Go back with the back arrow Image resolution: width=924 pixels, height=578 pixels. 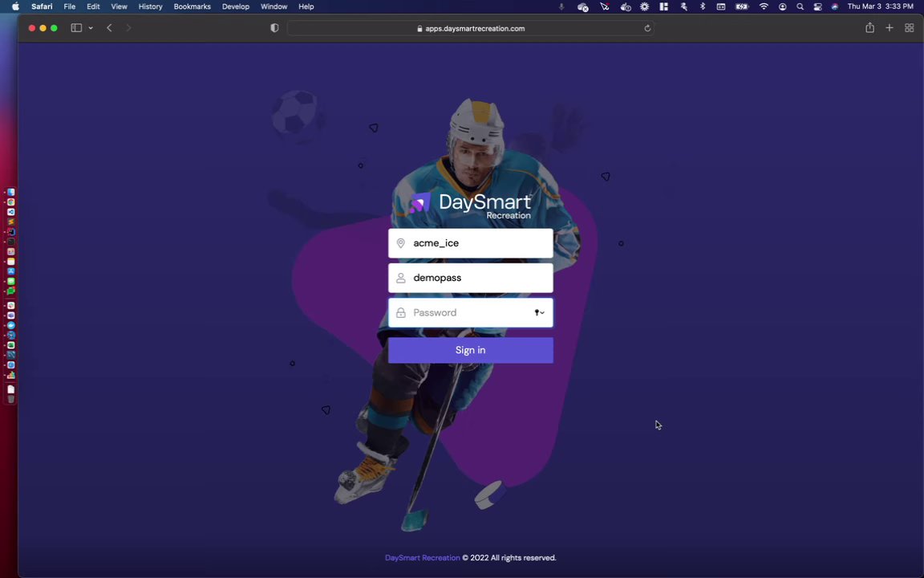[109, 28]
